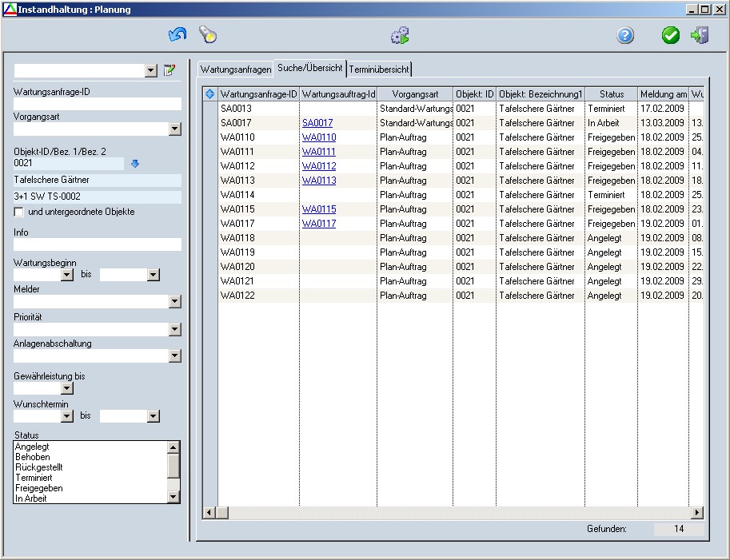Enable 'und untergeordnete Objekte' checkbox
Viewport: 730px width, 560px height.
(18, 212)
